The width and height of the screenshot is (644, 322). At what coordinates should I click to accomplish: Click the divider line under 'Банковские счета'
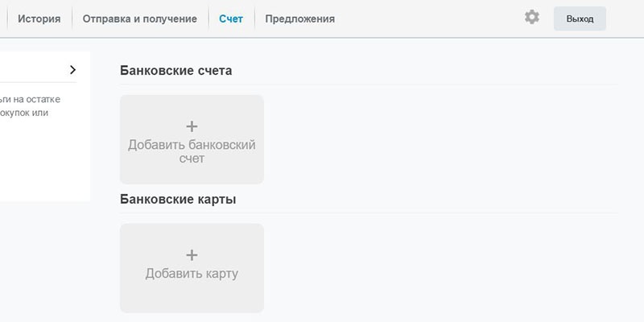[369, 85]
